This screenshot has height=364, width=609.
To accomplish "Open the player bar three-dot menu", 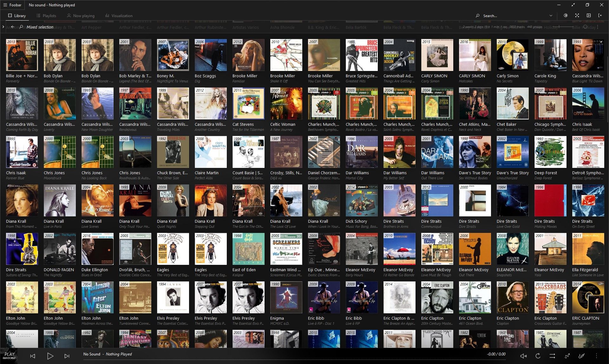I will pos(596,356).
